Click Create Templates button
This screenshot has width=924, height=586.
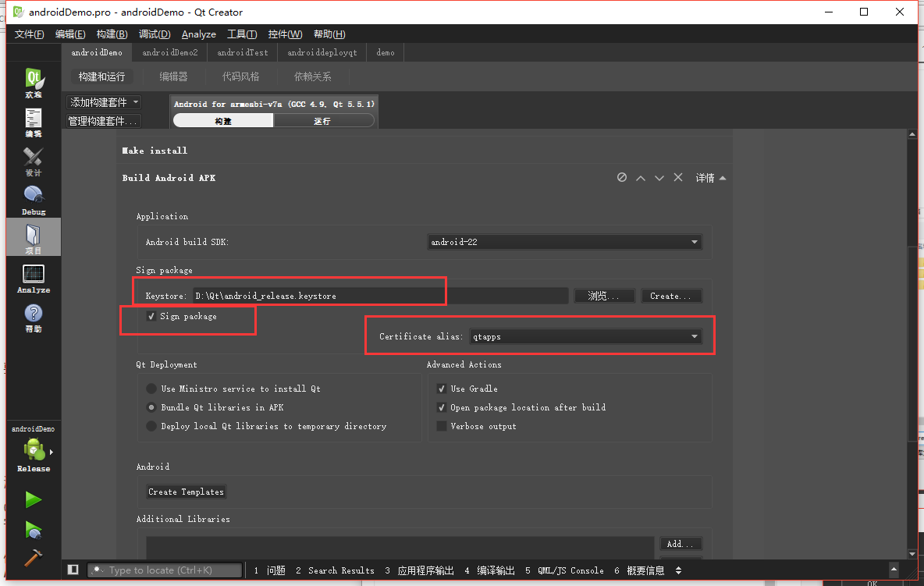187,492
